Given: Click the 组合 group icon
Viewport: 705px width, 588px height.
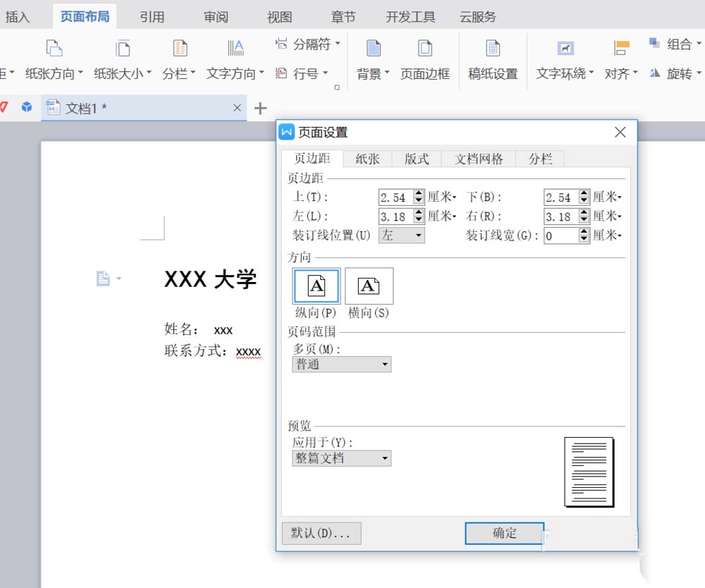Looking at the screenshot, I should [x=654, y=44].
